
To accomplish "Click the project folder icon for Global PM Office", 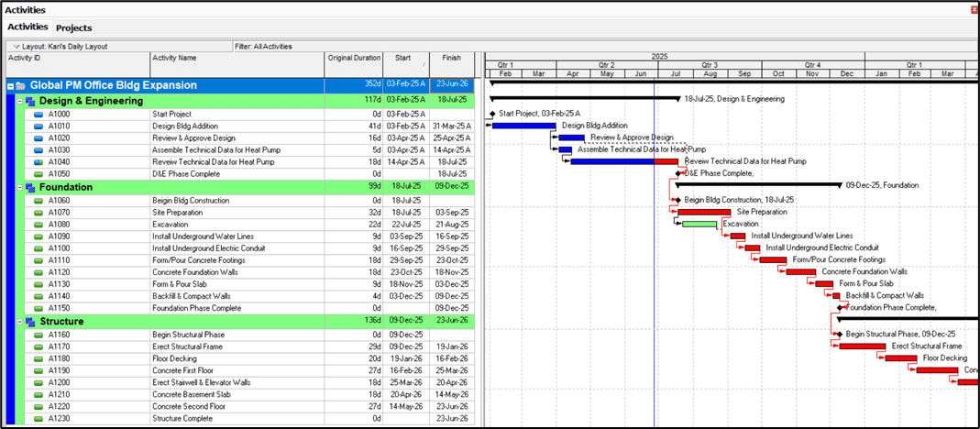I will [x=20, y=85].
